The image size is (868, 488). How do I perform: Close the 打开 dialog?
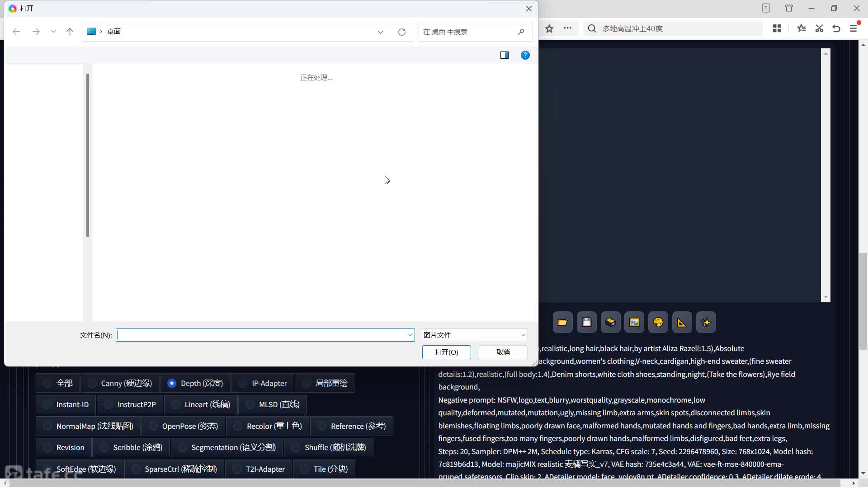[528, 9]
